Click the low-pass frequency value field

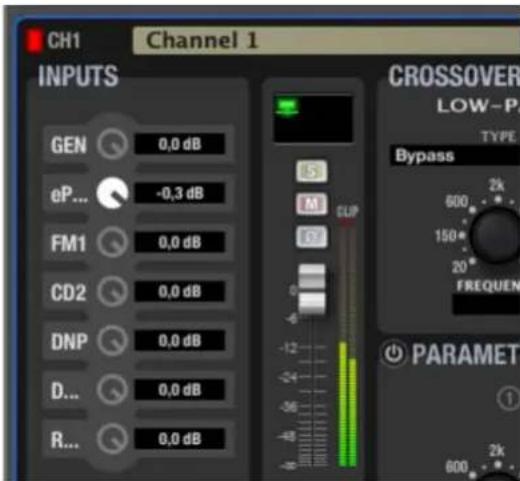click(486, 304)
